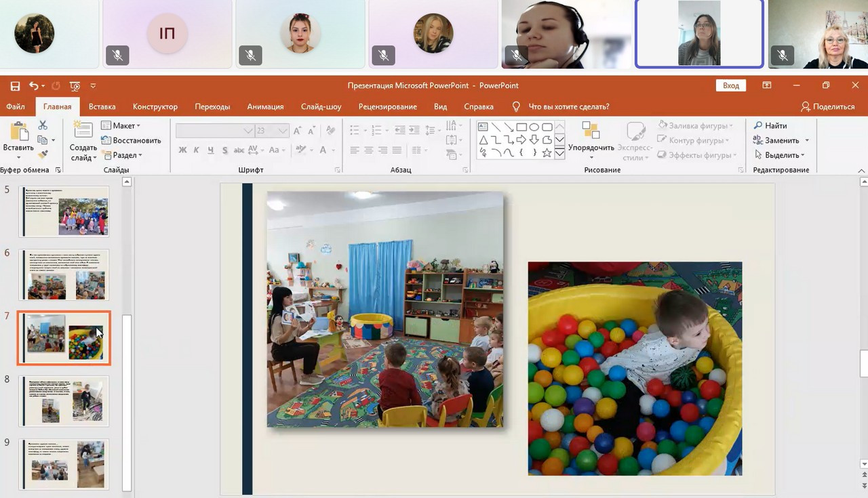The height and width of the screenshot is (498, 868).
Task: Click the clear all formatting icon
Action: [x=331, y=131]
